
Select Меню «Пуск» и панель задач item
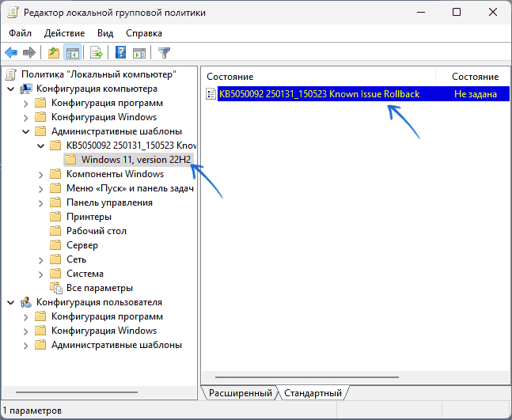130,188
